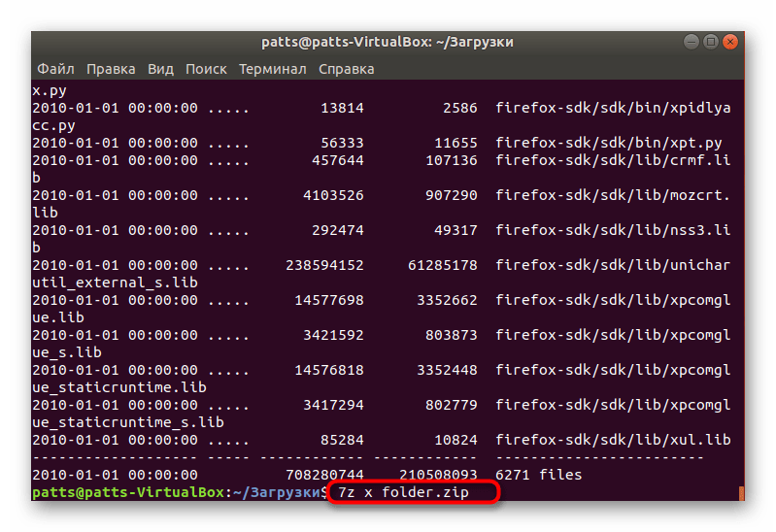Click the size value 3417294
Viewport: 776px width, 532px height.
[x=333, y=405]
